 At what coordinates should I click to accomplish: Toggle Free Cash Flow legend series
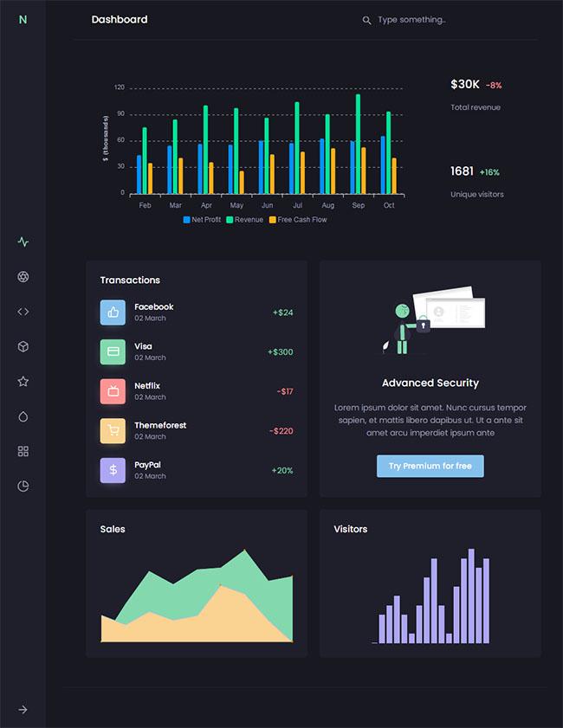point(298,220)
